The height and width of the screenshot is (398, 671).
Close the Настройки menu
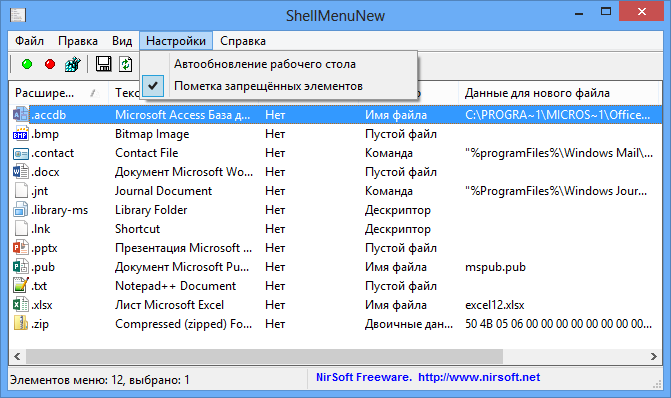point(176,41)
